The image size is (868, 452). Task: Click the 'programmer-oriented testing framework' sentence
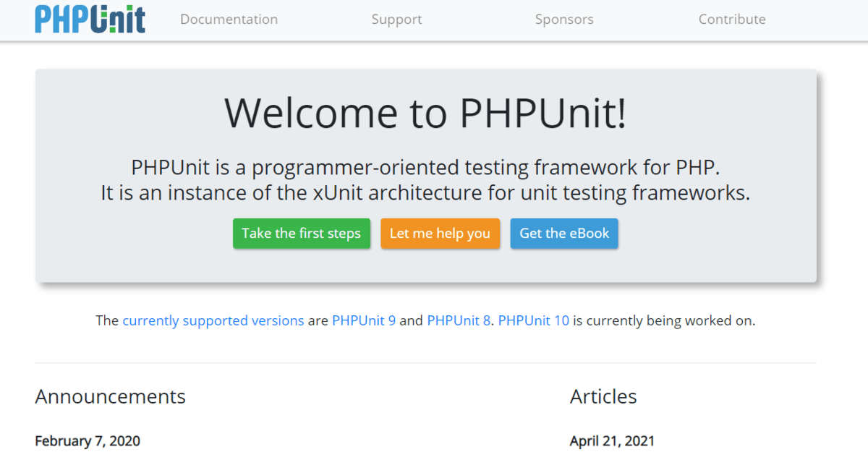[x=426, y=168]
